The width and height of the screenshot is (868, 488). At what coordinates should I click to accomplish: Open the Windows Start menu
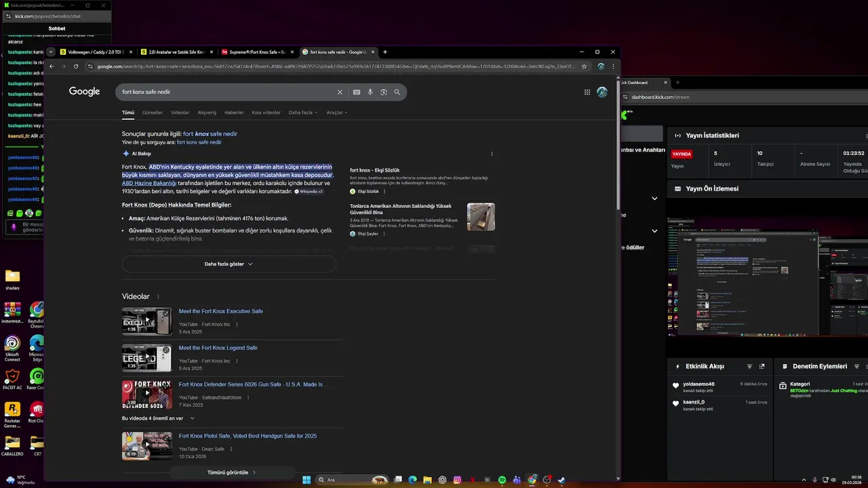pos(307,480)
